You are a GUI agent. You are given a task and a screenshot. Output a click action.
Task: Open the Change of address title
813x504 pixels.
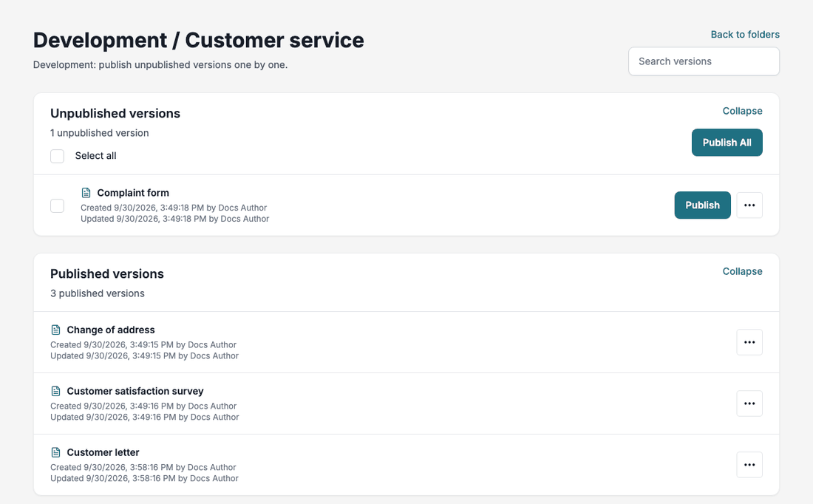(110, 330)
